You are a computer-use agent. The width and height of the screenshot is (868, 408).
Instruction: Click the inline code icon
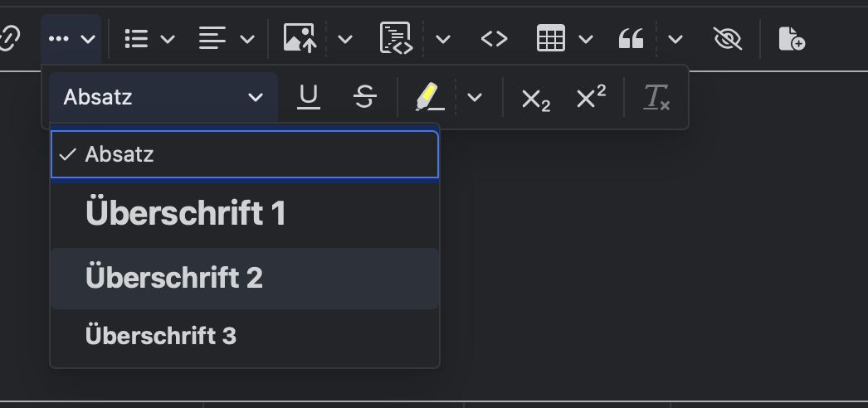[x=494, y=39]
